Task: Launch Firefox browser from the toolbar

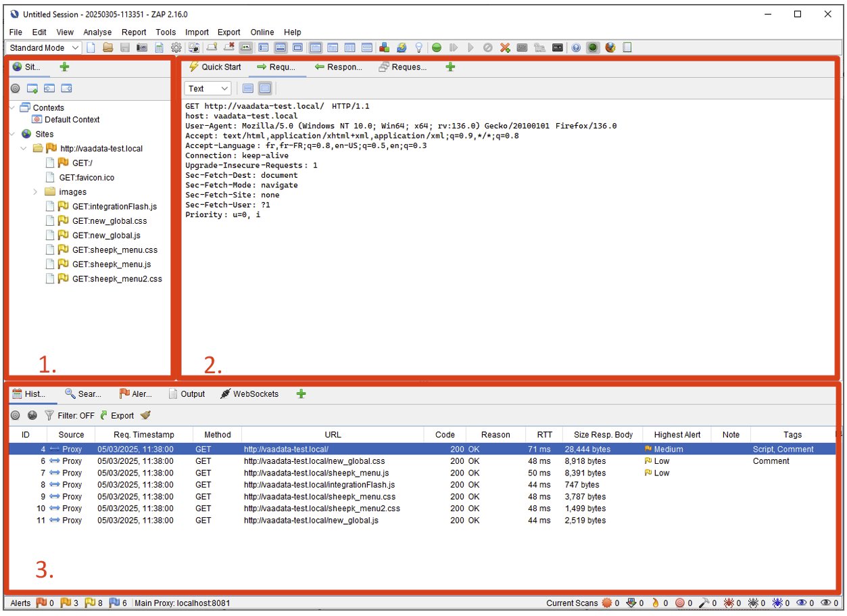Action: click(610, 48)
